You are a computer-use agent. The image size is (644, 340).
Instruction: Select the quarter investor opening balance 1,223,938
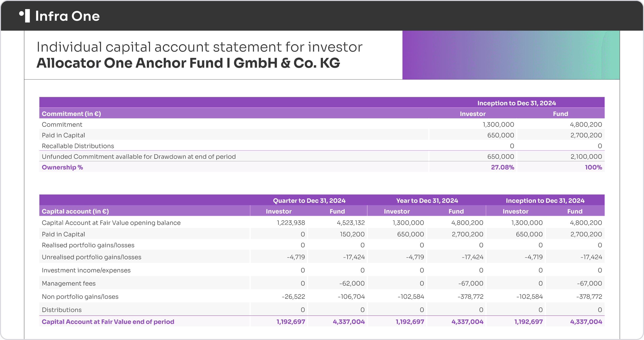tap(291, 223)
